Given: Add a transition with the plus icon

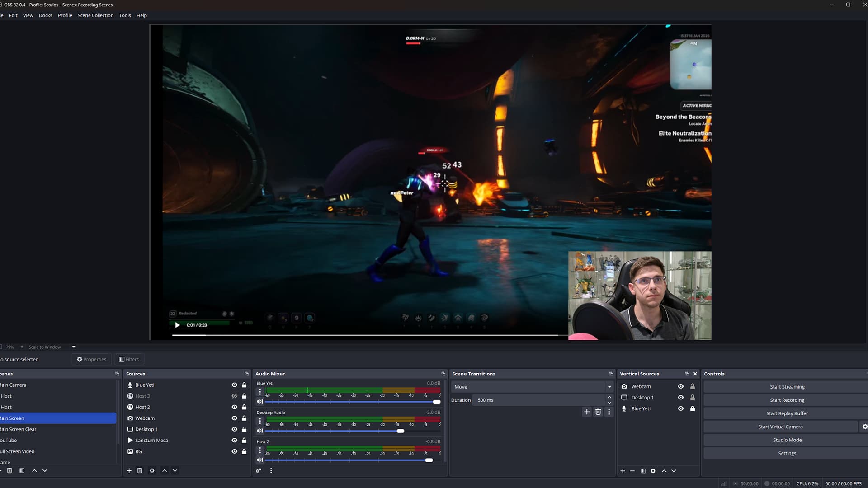Looking at the screenshot, I should tap(586, 412).
